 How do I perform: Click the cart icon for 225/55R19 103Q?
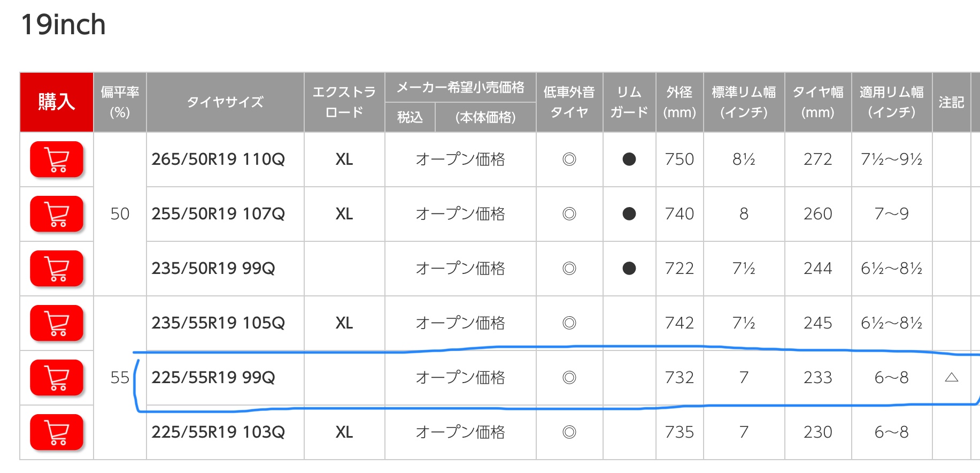point(57,432)
